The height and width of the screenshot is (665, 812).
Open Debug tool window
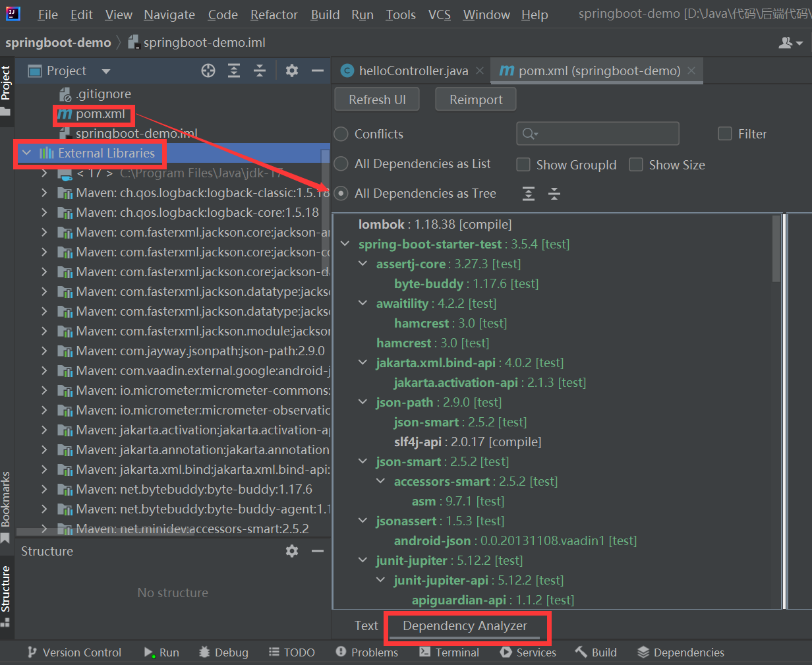pyautogui.click(x=223, y=652)
